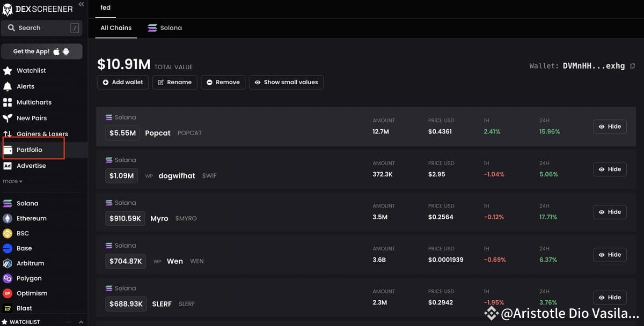Click the Watchlist star icon
The width and height of the screenshot is (644, 326).
coord(8,71)
